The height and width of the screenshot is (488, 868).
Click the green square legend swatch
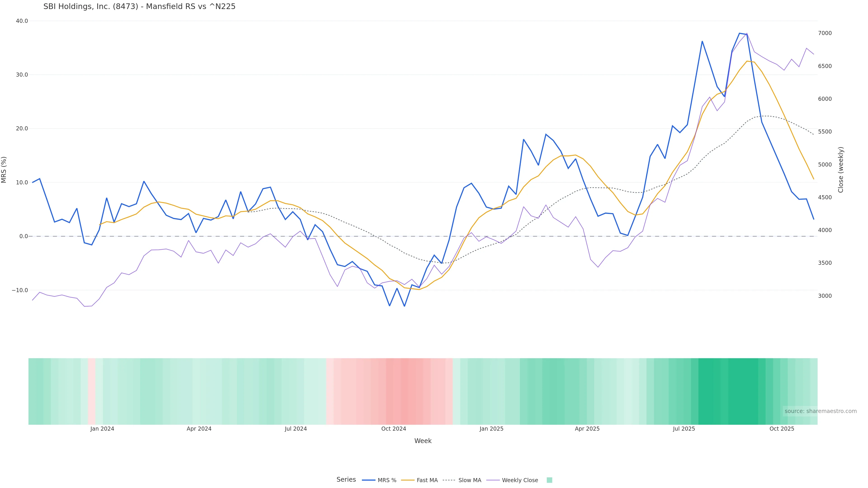point(549,480)
